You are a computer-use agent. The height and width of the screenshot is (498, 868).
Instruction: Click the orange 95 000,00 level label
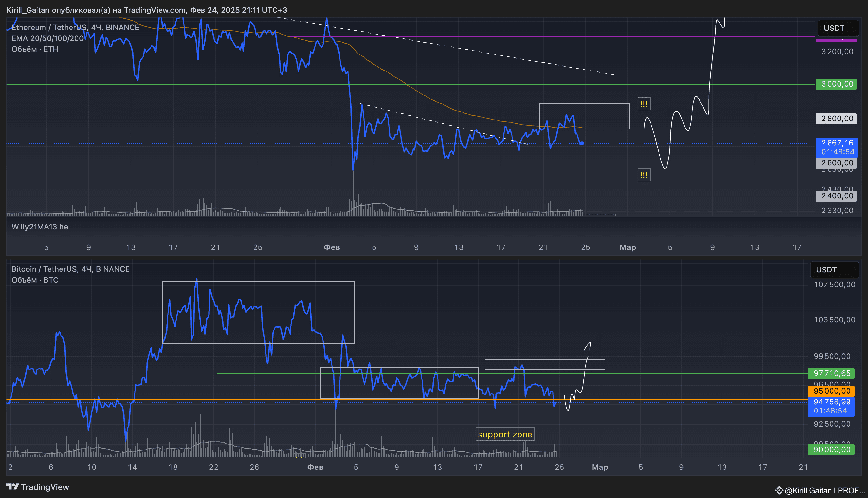click(831, 391)
